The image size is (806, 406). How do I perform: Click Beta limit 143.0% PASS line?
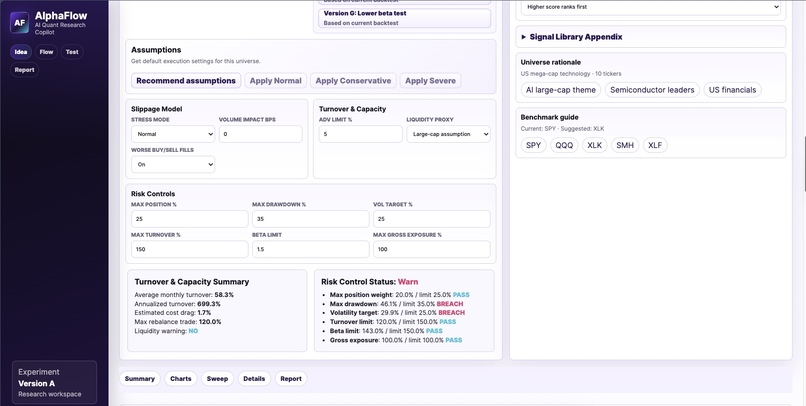(386, 331)
